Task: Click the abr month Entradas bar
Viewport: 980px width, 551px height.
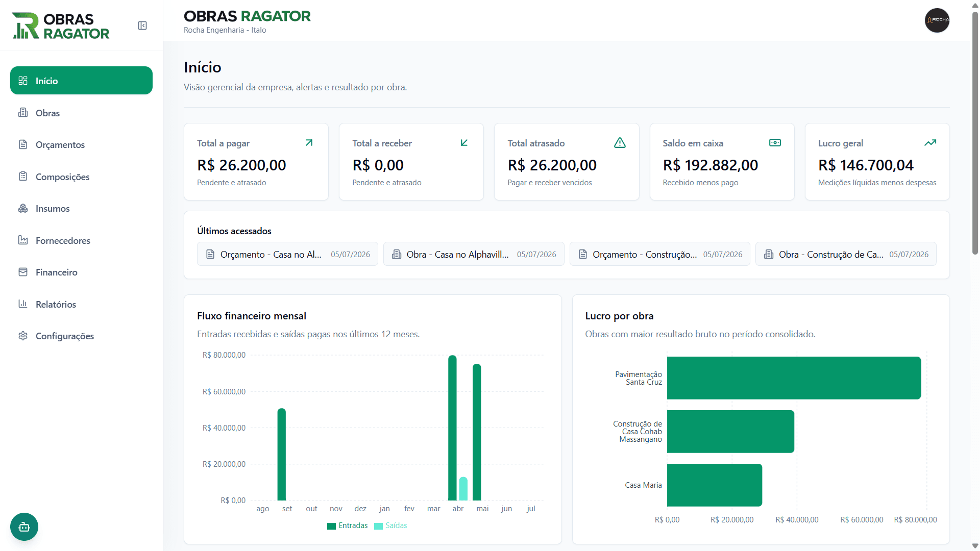Action: (452, 428)
